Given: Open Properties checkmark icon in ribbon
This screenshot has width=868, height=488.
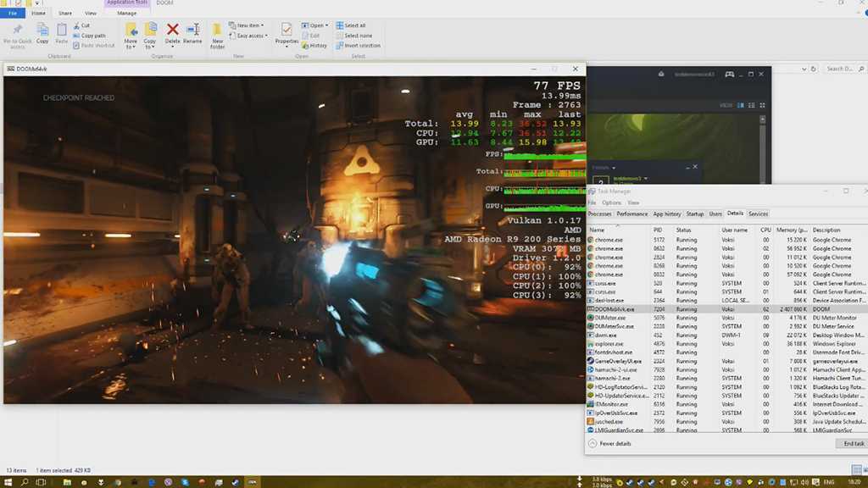Looking at the screenshot, I should (x=287, y=30).
